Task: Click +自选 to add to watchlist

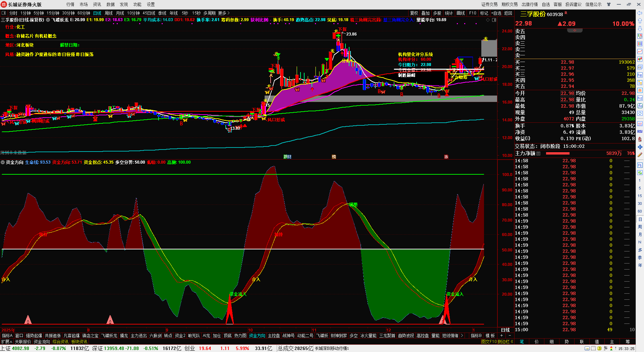Action: coord(496,13)
